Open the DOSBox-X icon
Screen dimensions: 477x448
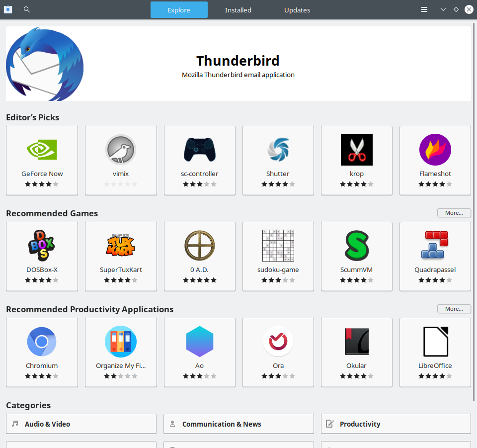coord(42,246)
